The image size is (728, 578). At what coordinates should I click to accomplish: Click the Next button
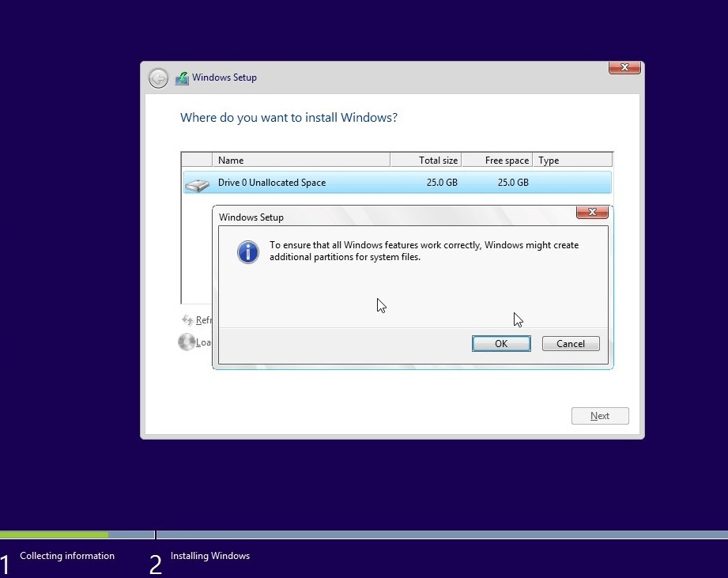[600, 416]
